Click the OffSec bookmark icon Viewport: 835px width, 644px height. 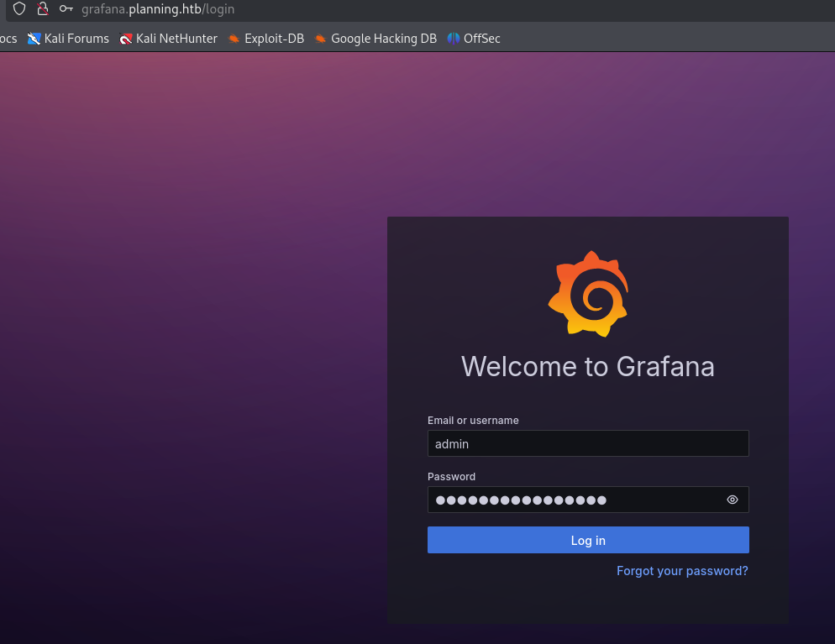click(454, 39)
